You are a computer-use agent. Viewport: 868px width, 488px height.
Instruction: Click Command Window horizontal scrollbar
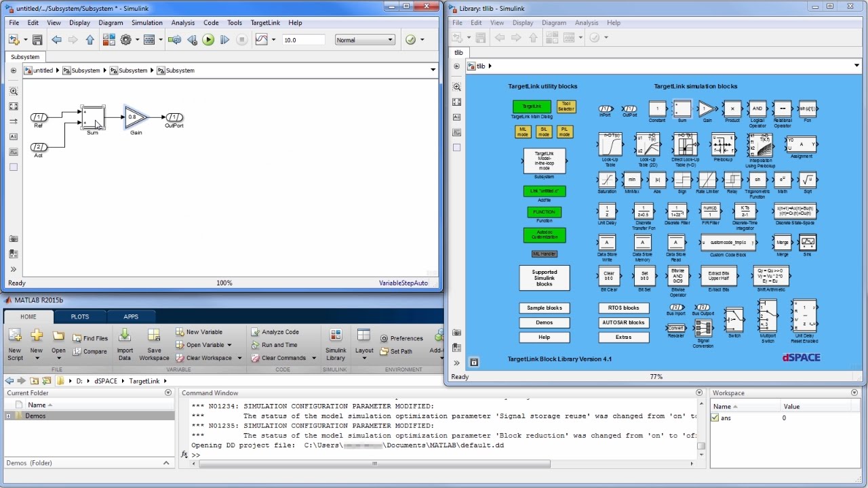point(374,464)
